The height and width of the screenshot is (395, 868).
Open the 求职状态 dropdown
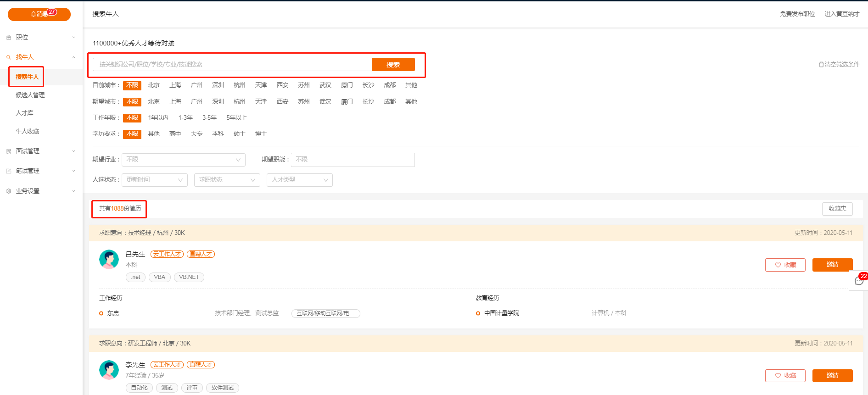point(227,180)
